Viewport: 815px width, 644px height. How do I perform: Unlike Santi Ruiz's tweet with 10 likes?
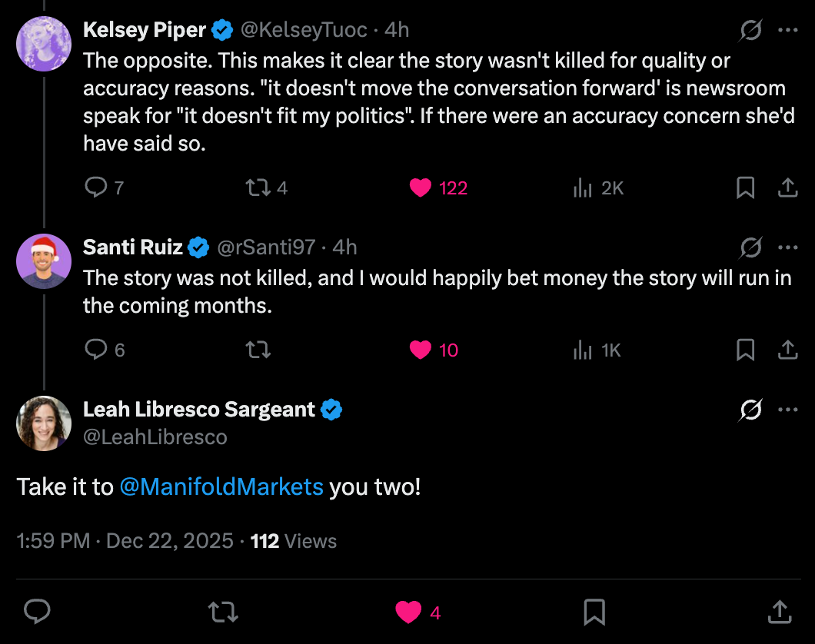pyautogui.click(x=421, y=350)
